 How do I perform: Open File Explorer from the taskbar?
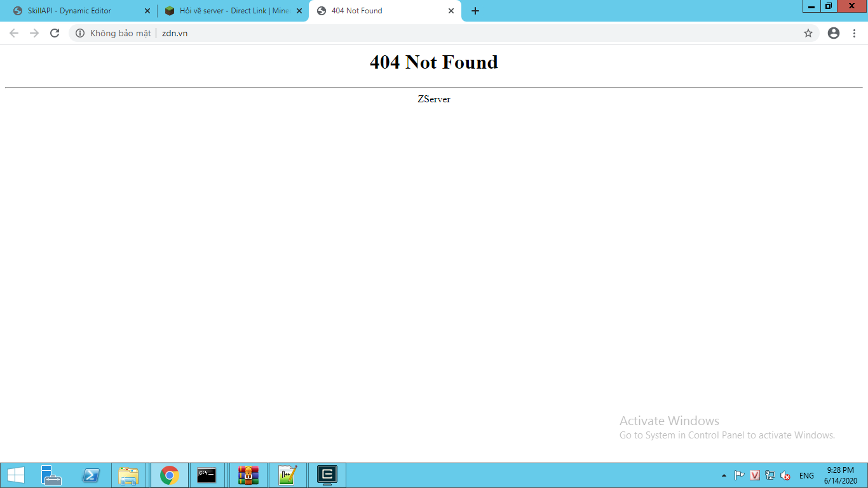click(129, 475)
